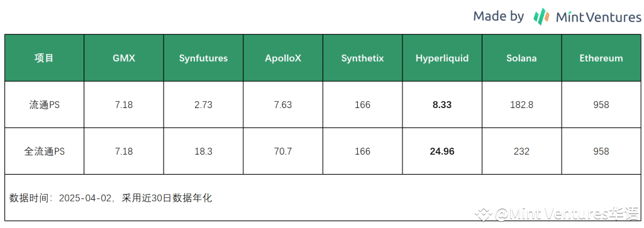
Task: Click the 流通PS row label
Action: pos(45,105)
